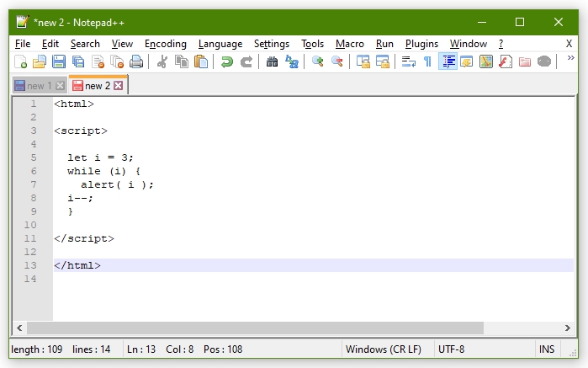The width and height of the screenshot is (588, 368).
Task: Toggle synchronized horizontal scrolling icon
Action: point(383,61)
